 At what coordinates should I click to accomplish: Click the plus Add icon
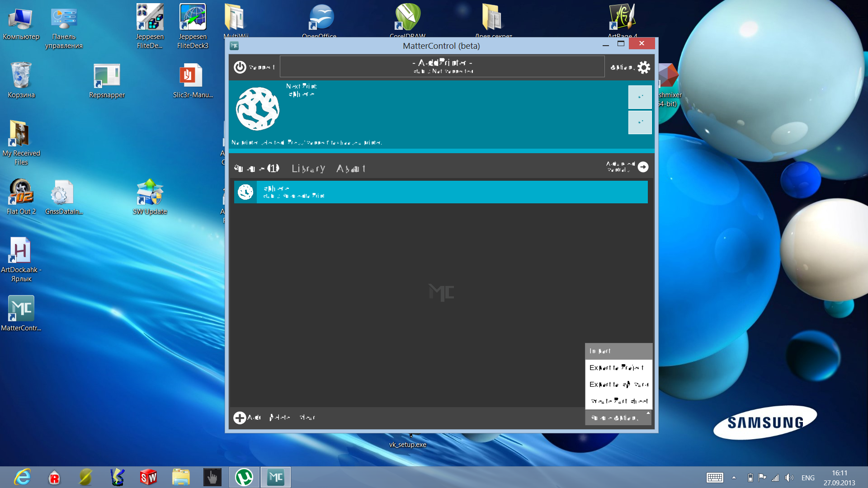(240, 418)
